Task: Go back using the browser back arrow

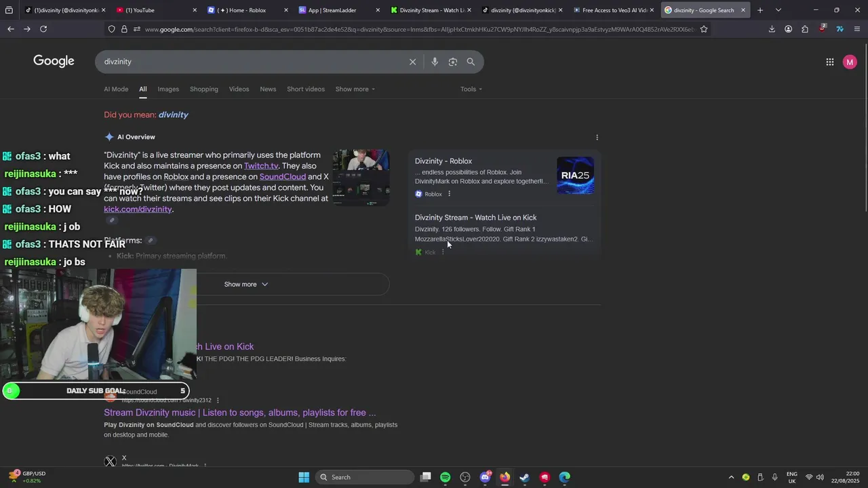Action: pos(11,29)
